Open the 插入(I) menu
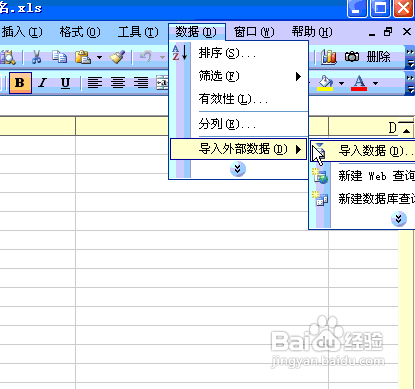Screen dimensions: 415x389 tap(22, 32)
